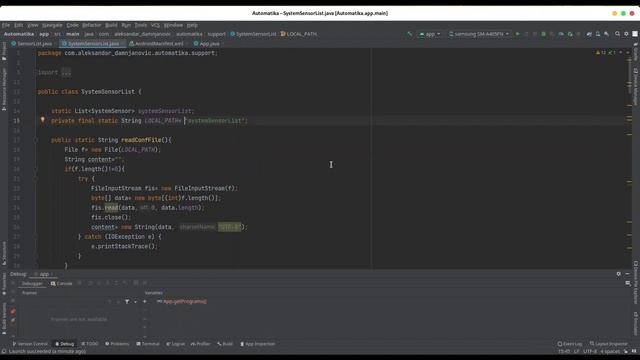Run the app with the green play icon
640x360 pixels.
click(518, 34)
